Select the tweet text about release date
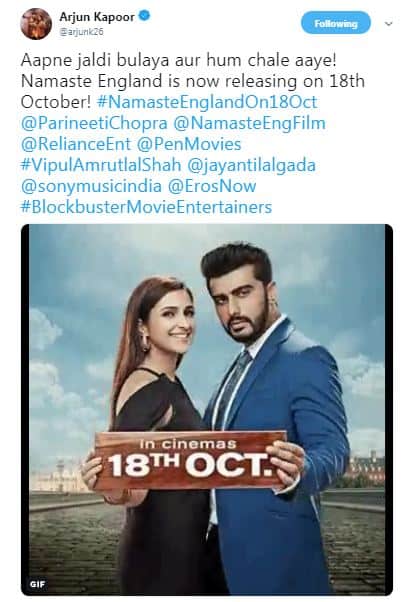 click(x=192, y=81)
